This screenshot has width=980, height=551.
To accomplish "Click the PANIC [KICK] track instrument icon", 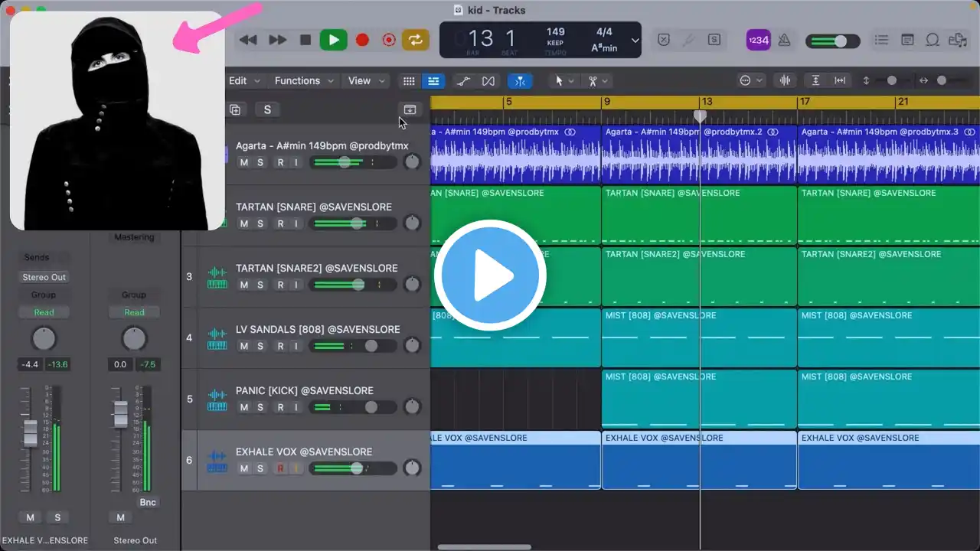I will tap(217, 399).
